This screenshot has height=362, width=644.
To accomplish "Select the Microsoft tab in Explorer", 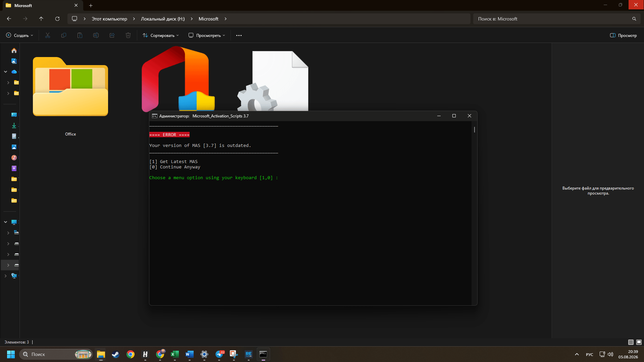I will [42, 5].
